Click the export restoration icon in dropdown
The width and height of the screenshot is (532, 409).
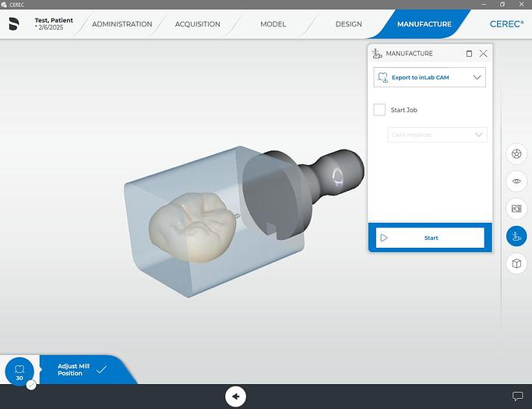(x=382, y=77)
